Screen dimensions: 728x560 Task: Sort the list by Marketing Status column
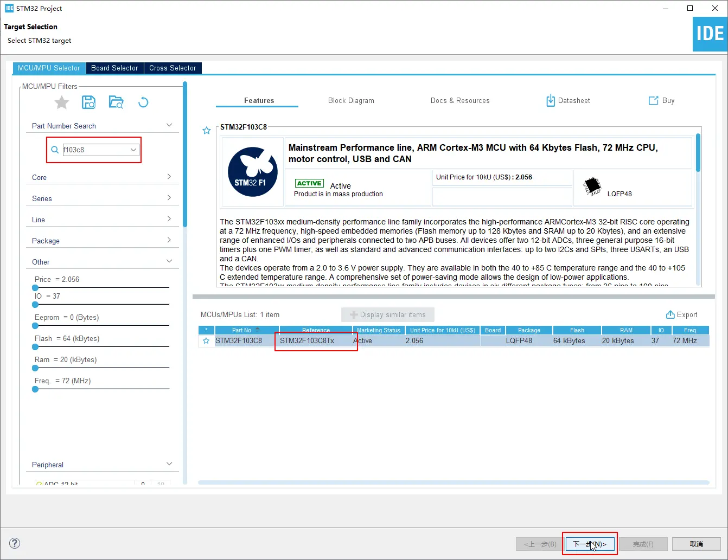pyautogui.click(x=379, y=330)
